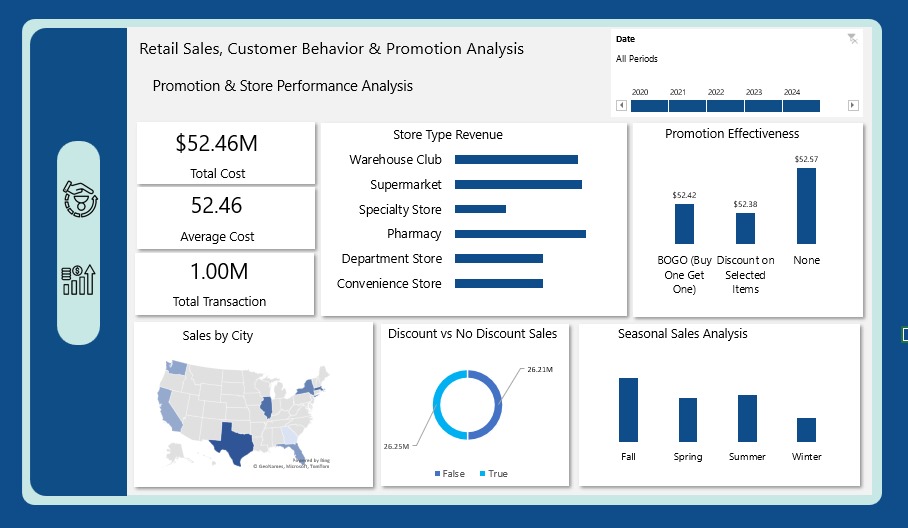Click the $52.38 data label
The image size is (908, 528).
745,204
